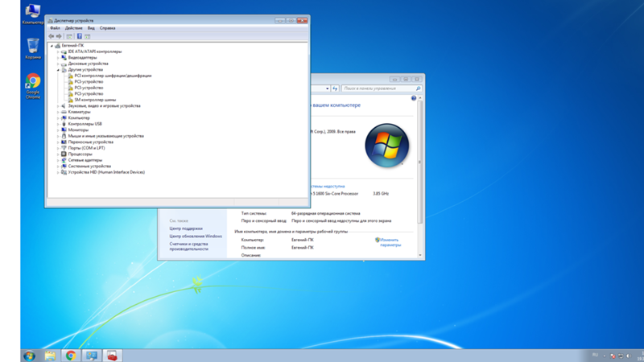Select the Видеоадаптеры category icon
The image size is (644, 362).
click(64, 57)
